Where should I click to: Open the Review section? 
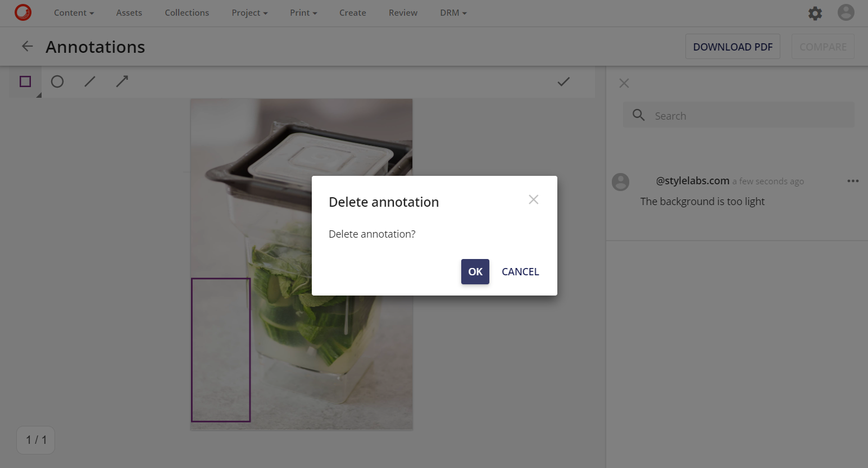403,12
